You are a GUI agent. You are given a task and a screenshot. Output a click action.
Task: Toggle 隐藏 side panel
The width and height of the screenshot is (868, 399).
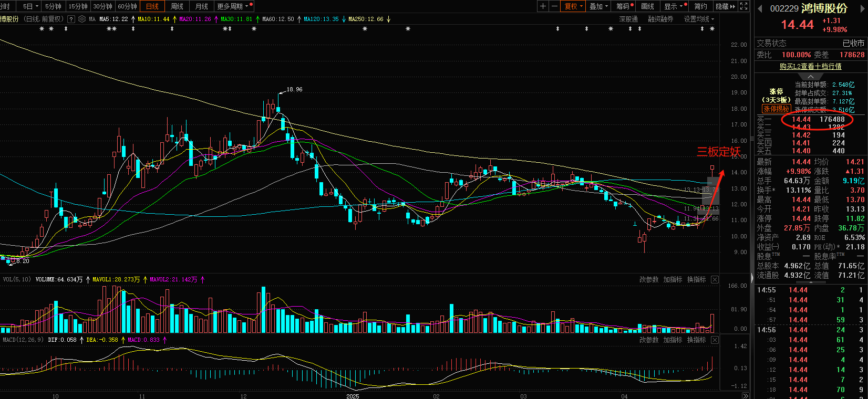click(725, 6)
